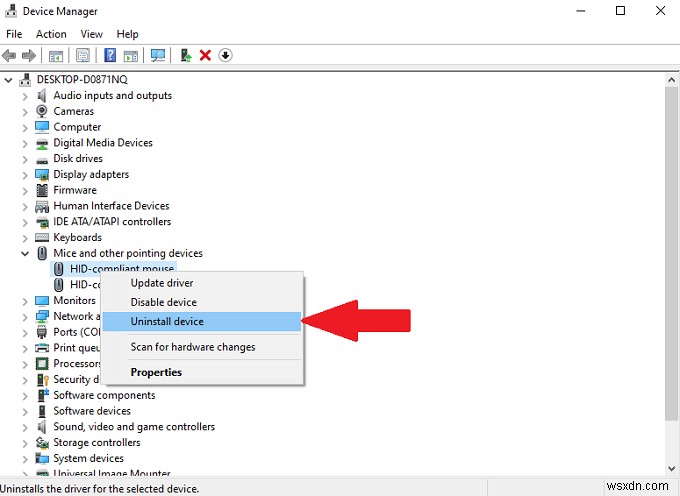Viewport: 680px width, 496px height.
Task: Select the Firmware category label
Action: [75, 190]
